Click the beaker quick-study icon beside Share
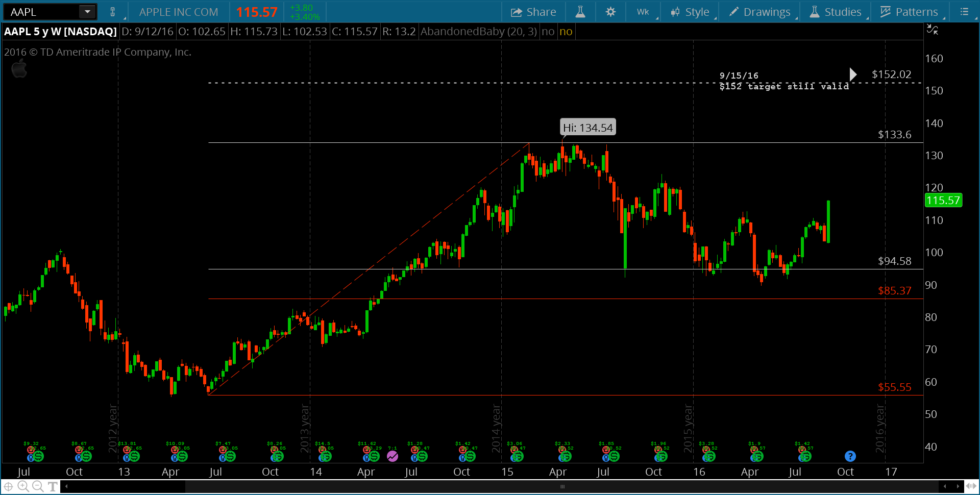 580,11
